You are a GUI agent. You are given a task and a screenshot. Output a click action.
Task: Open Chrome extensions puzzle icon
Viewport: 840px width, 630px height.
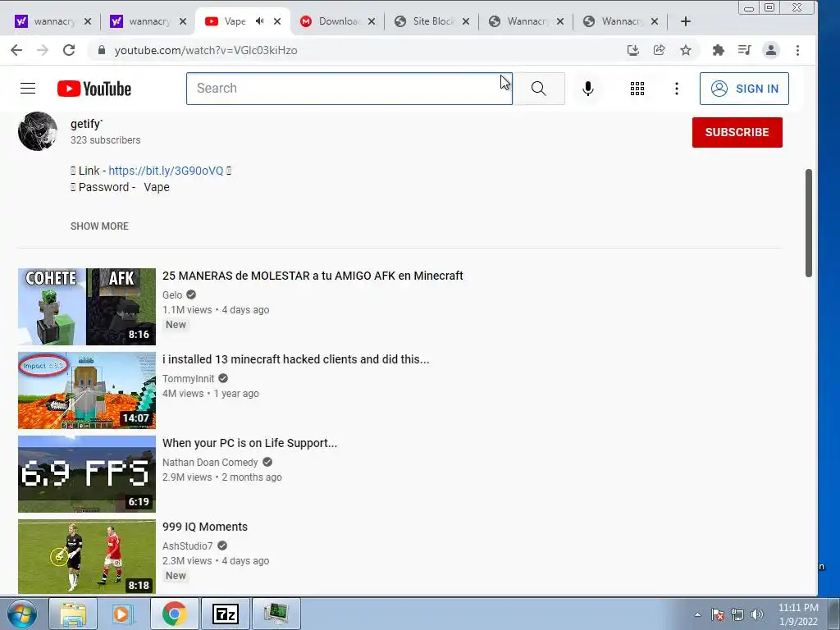pyautogui.click(x=719, y=50)
